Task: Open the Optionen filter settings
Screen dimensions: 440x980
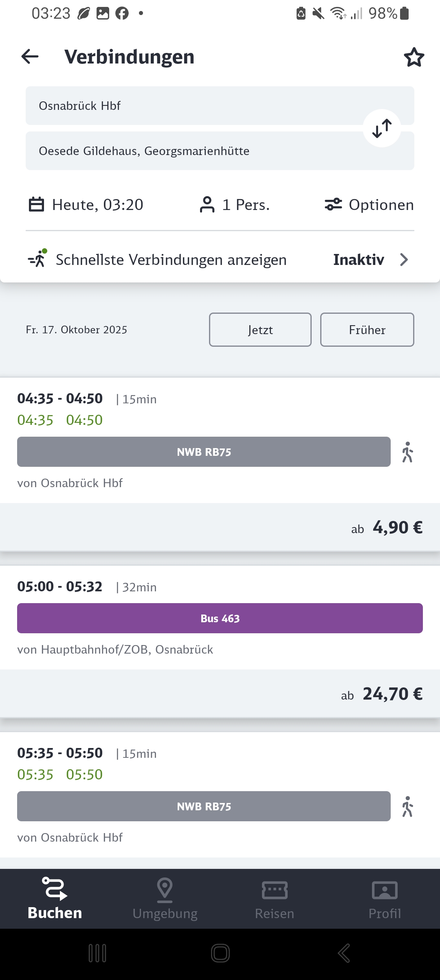Action: pyautogui.click(x=369, y=205)
